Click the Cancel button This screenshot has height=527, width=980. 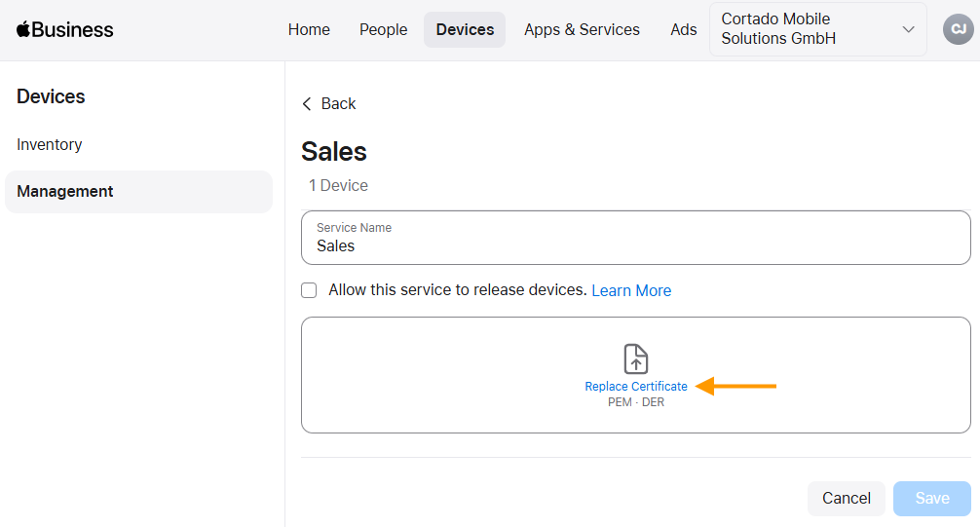coord(847,498)
